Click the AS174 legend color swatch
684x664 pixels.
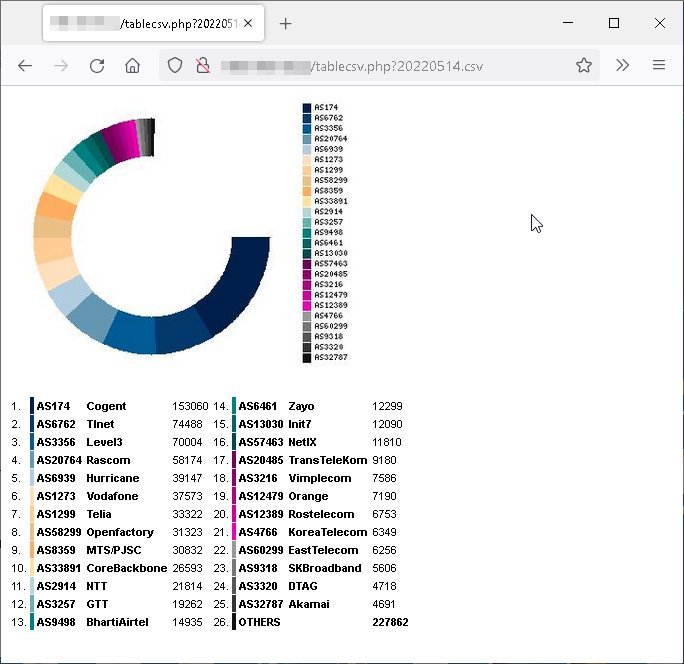307,107
